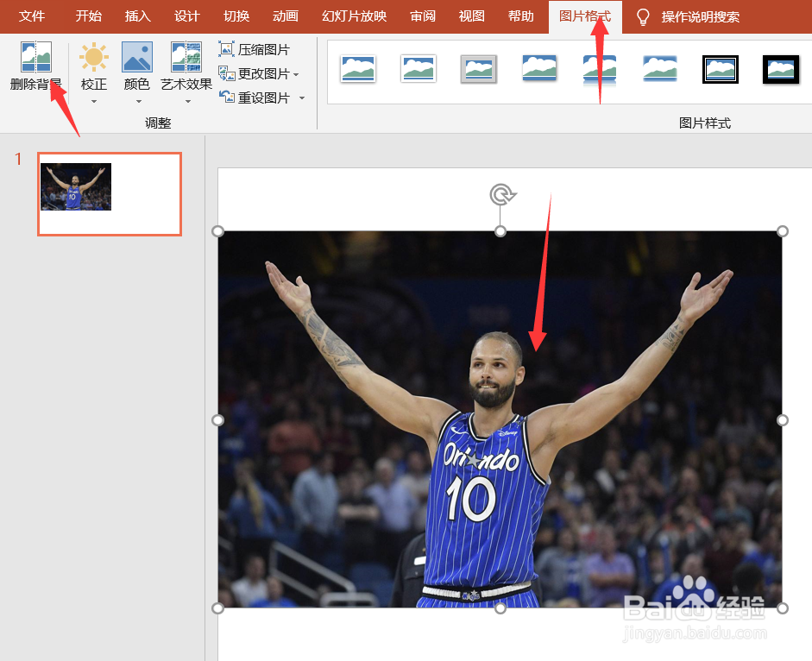The height and width of the screenshot is (661, 812).
Task: Click the lightbulb icon beside 操作说明搜索
Action: click(x=643, y=16)
